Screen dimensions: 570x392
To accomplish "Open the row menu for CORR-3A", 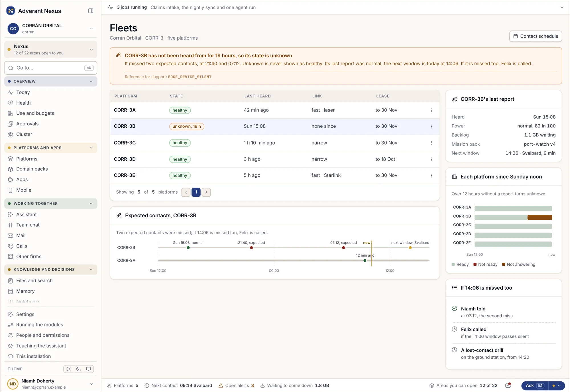I will 431,110.
